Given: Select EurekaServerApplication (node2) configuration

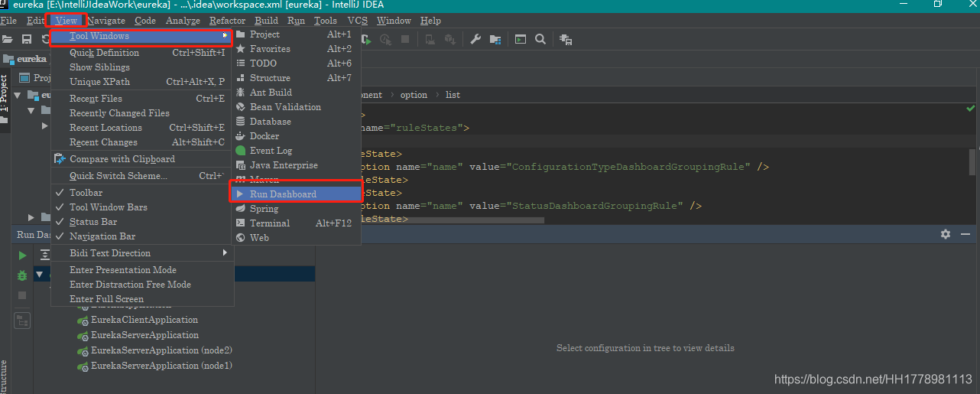Looking at the screenshot, I should (x=161, y=350).
